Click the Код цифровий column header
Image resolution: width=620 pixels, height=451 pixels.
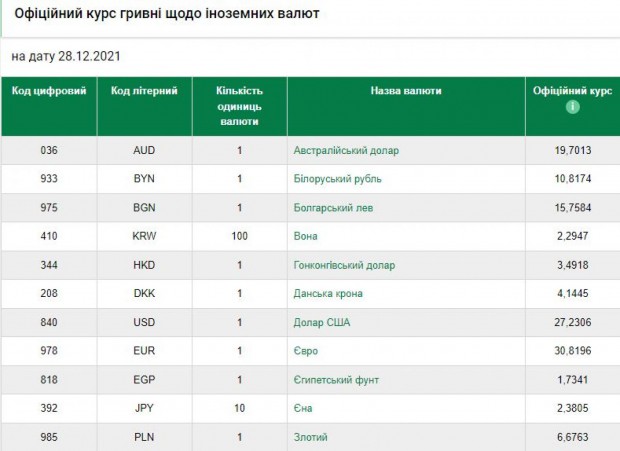coord(49,91)
